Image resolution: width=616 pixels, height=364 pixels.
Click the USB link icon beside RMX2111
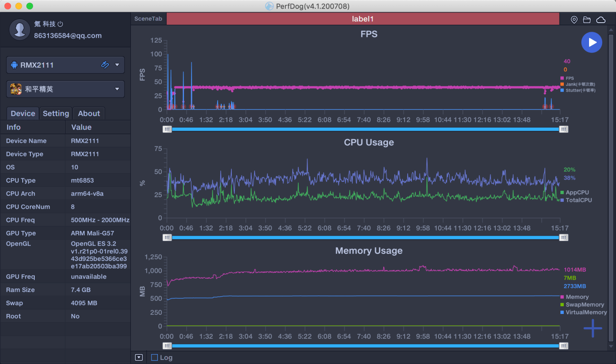105,65
